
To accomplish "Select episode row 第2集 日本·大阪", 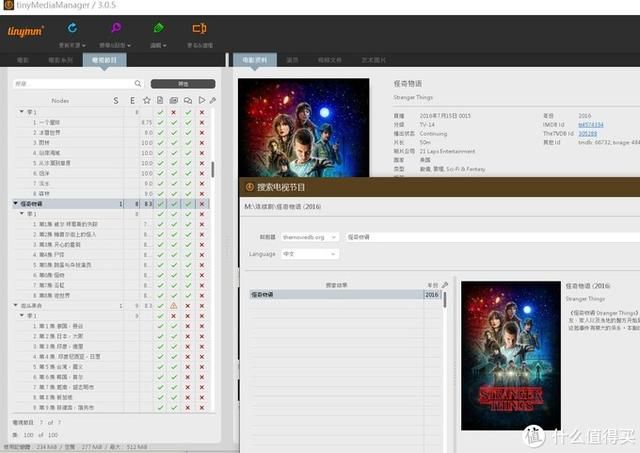I will coord(111,336).
